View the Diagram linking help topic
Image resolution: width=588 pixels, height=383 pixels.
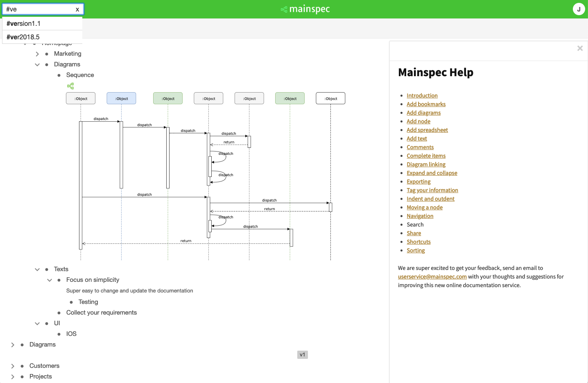point(426,164)
